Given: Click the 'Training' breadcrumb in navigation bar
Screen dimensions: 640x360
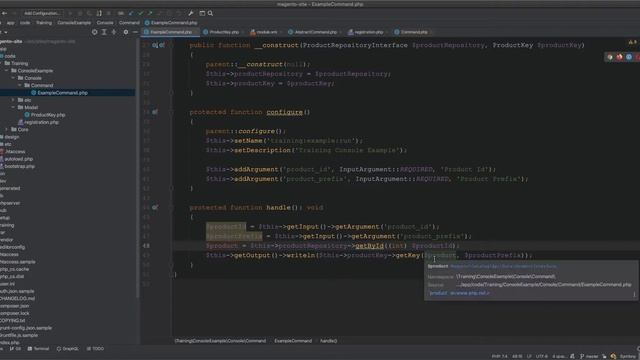Looking at the screenshot, I should (44, 23).
